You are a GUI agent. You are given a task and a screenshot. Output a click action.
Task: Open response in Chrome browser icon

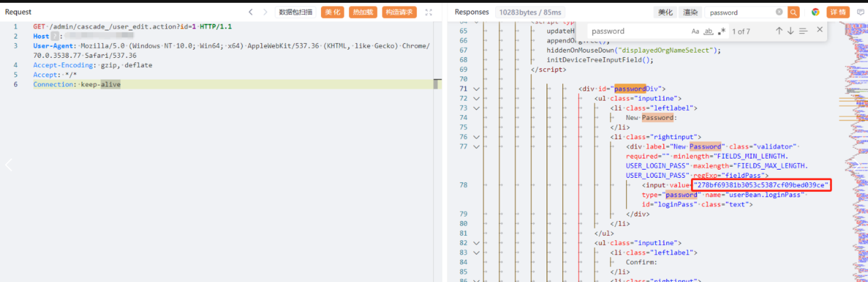pyautogui.click(x=815, y=12)
